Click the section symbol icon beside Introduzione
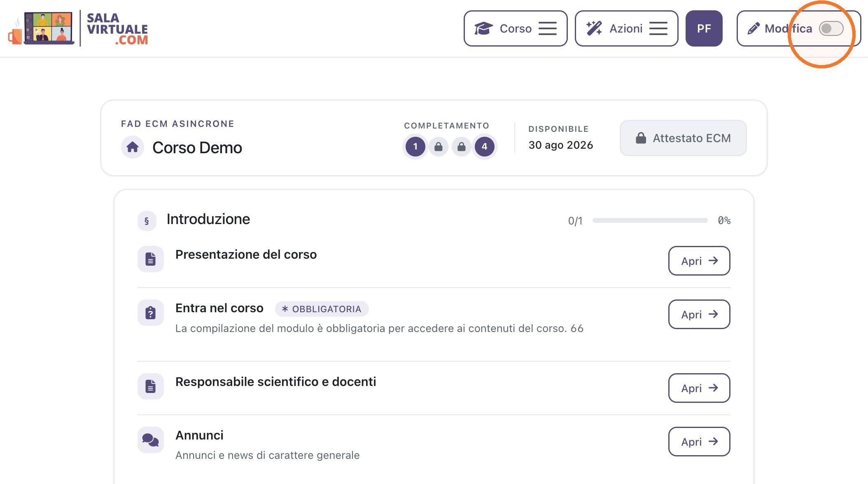The width and height of the screenshot is (868, 484). click(x=147, y=221)
